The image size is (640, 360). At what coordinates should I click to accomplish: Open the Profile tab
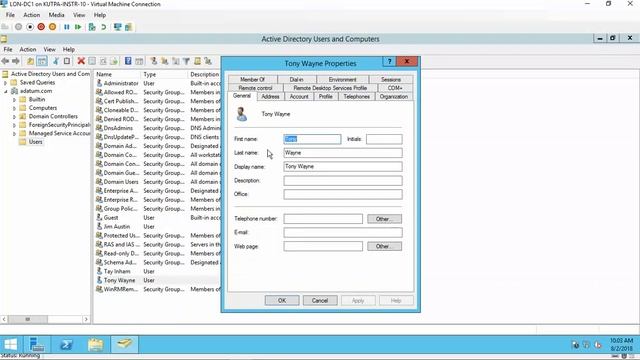[325, 96]
